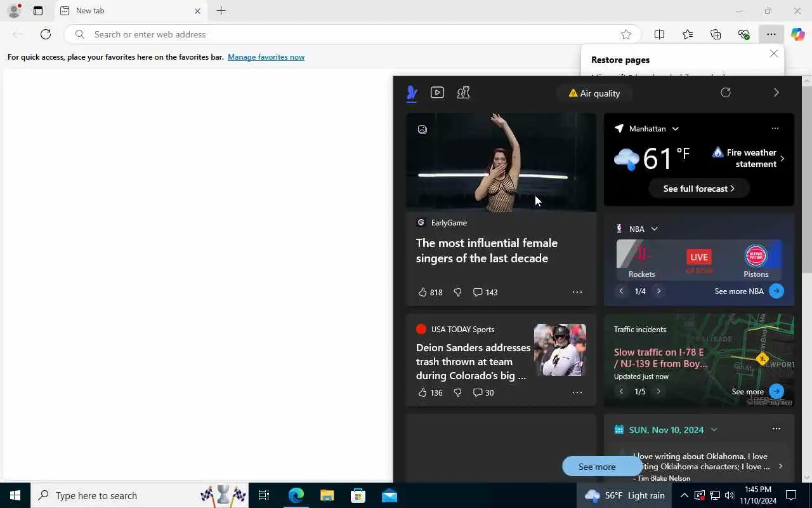The image size is (812, 508).
Task: Add this page to favorites with the star icon
Action: point(626,34)
